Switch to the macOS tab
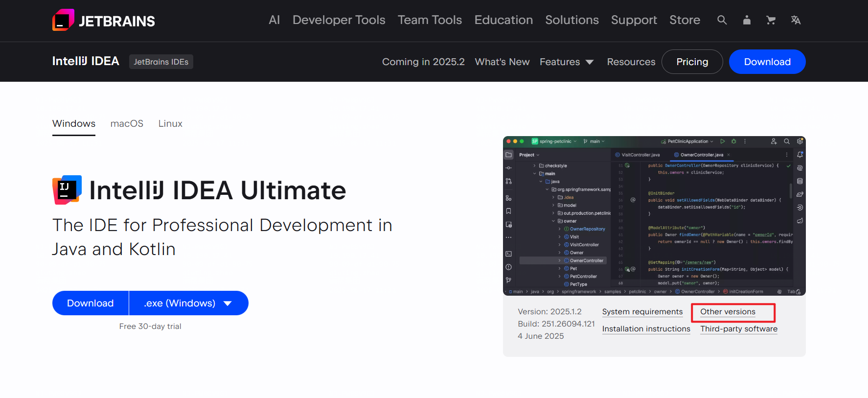 [127, 124]
